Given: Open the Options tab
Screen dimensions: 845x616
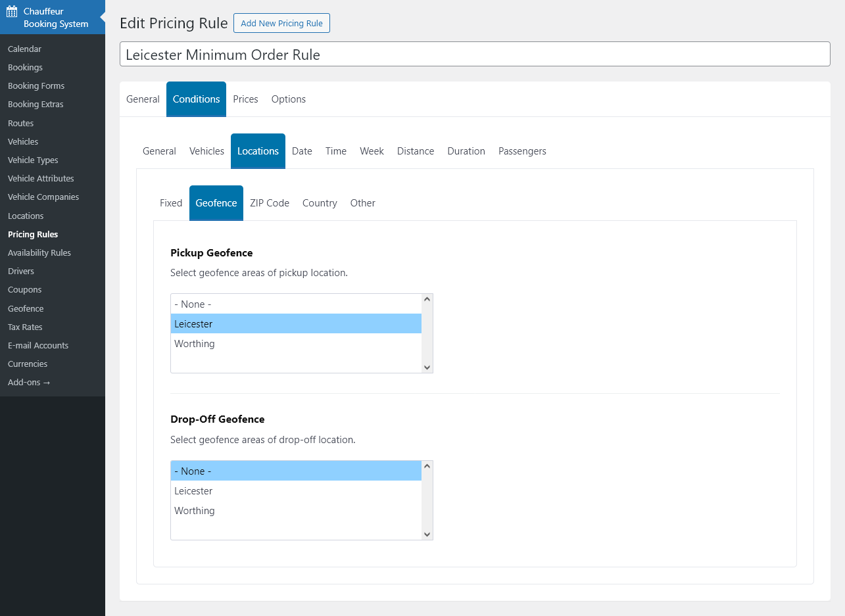Looking at the screenshot, I should coord(288,99).
